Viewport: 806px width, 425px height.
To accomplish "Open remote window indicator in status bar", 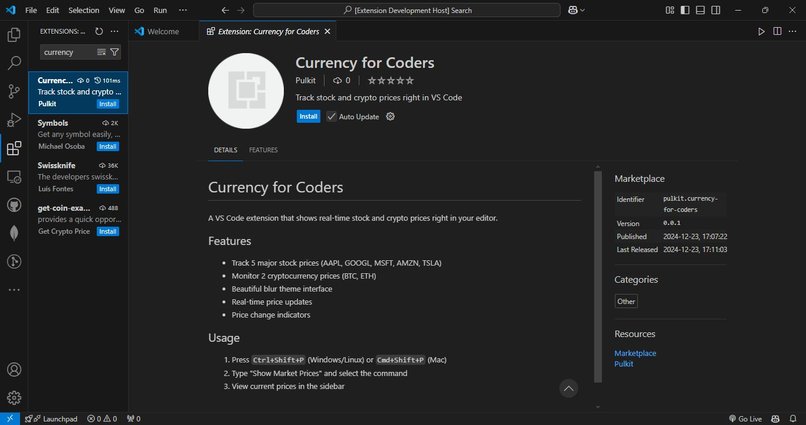I will (x=10, y=419).
